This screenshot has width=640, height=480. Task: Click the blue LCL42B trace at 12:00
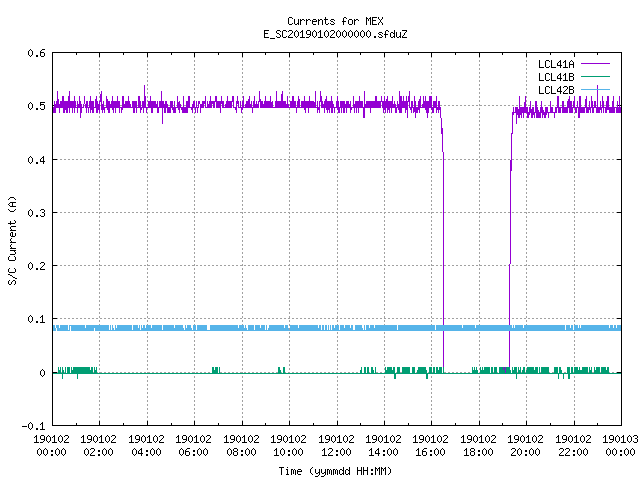pyautogui.click(x=337, y=328)
